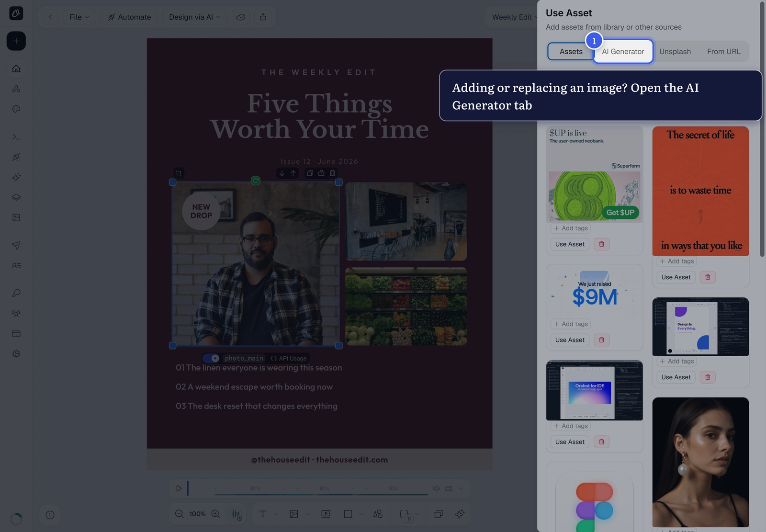Image resolution: width=766 pixels, height=532 pixels.
Task: Open the Design via AI dropdown
Action: pyautogui.click(x=194, y=17)
